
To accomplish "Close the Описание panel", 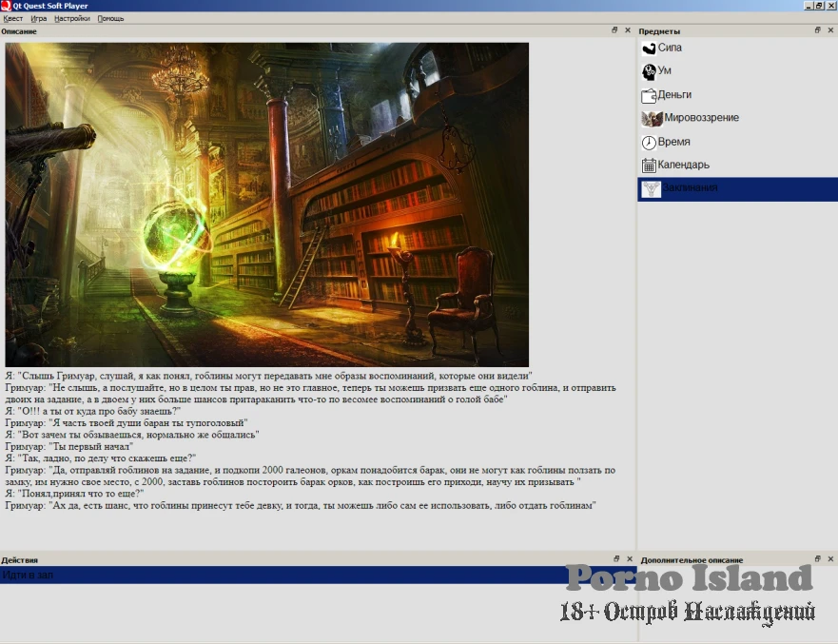I will (x=627, y=30).
